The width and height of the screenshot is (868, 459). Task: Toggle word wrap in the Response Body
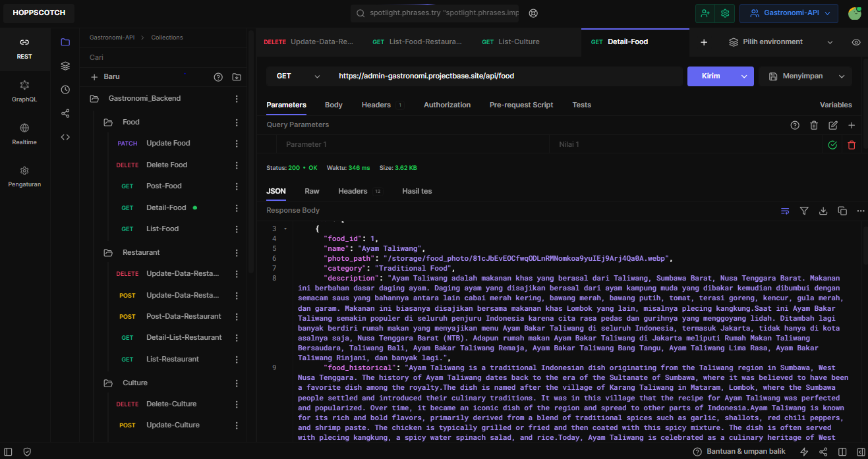785,211
